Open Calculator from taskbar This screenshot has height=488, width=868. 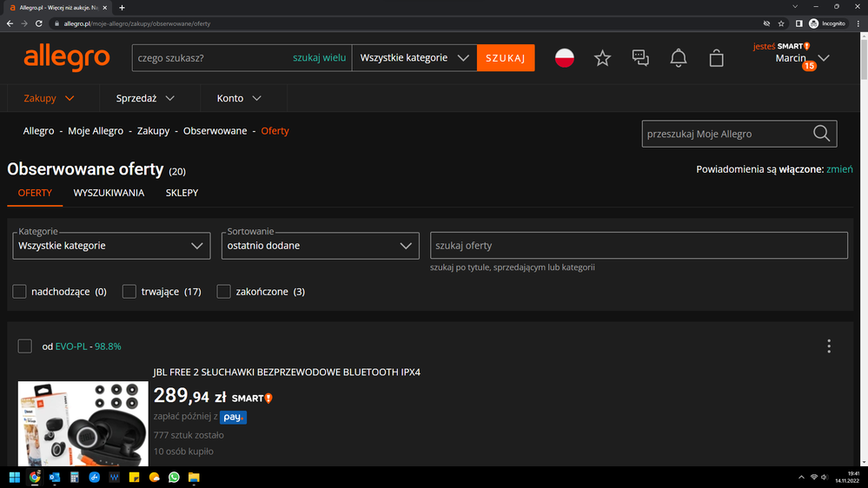coord(74,477)
